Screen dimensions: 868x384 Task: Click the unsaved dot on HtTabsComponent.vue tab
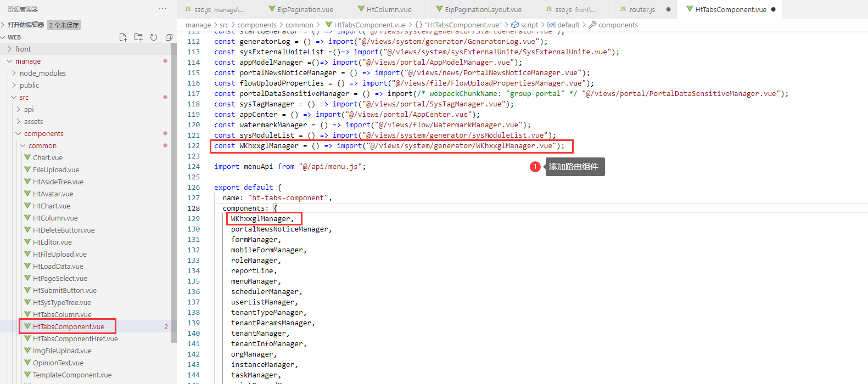click(x=774, y=9)
